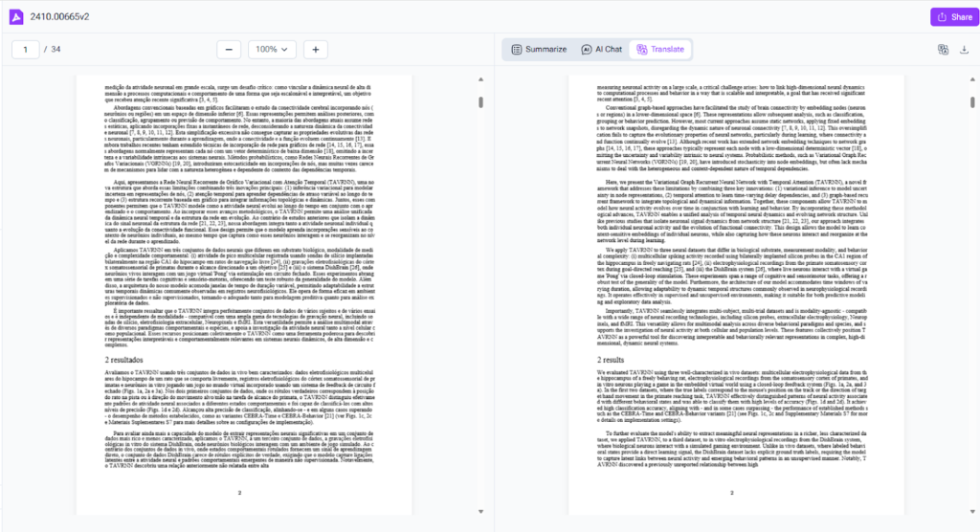Open the 100% zoom level dropdown
Viewport: 980px width, 532px height.
click(x=272, y=49)
